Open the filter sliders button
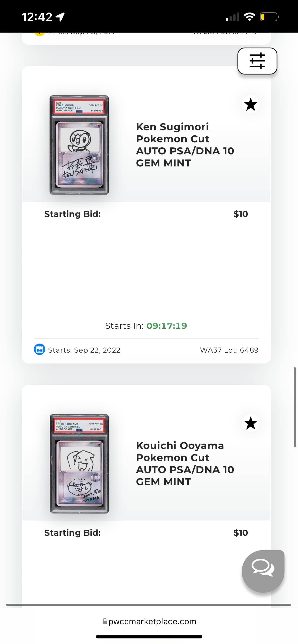 click(x=257, y=61)
